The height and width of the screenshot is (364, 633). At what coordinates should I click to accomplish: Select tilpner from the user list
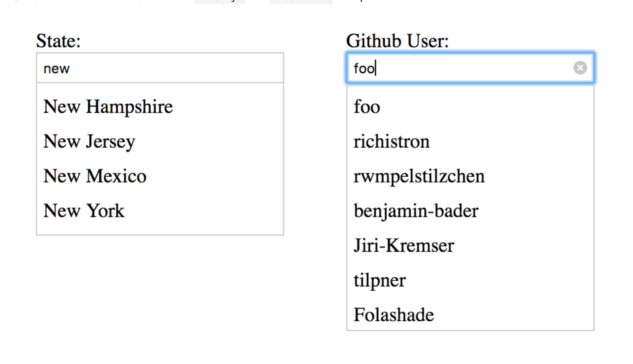click(x=379, y=280)
